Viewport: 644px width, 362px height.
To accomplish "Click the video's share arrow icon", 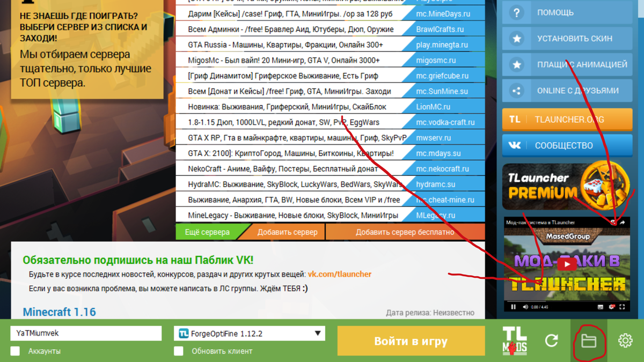I will tap(623, 223).
